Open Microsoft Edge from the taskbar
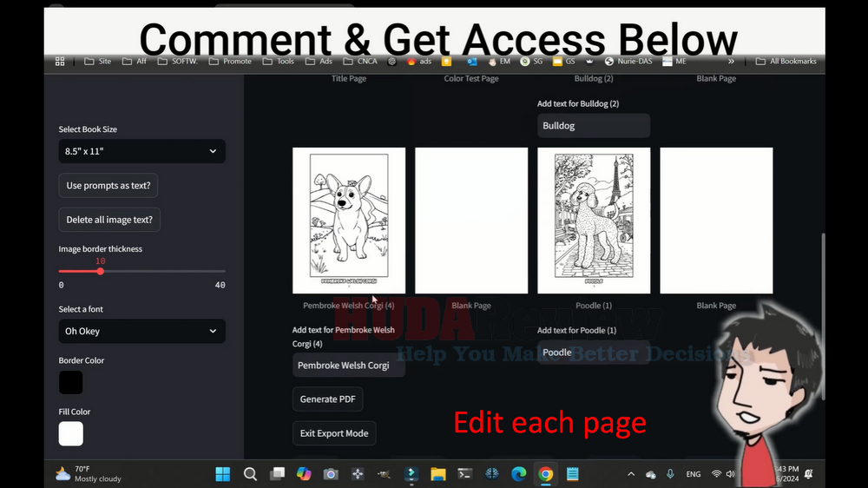868x488 pixels. [518, 474]
